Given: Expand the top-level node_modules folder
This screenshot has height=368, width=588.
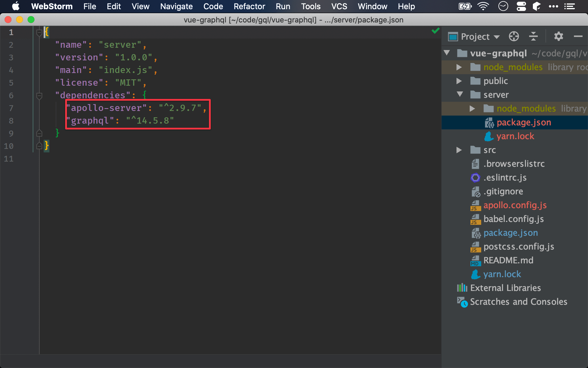Looking at the screenshot, I should (459, 67).
